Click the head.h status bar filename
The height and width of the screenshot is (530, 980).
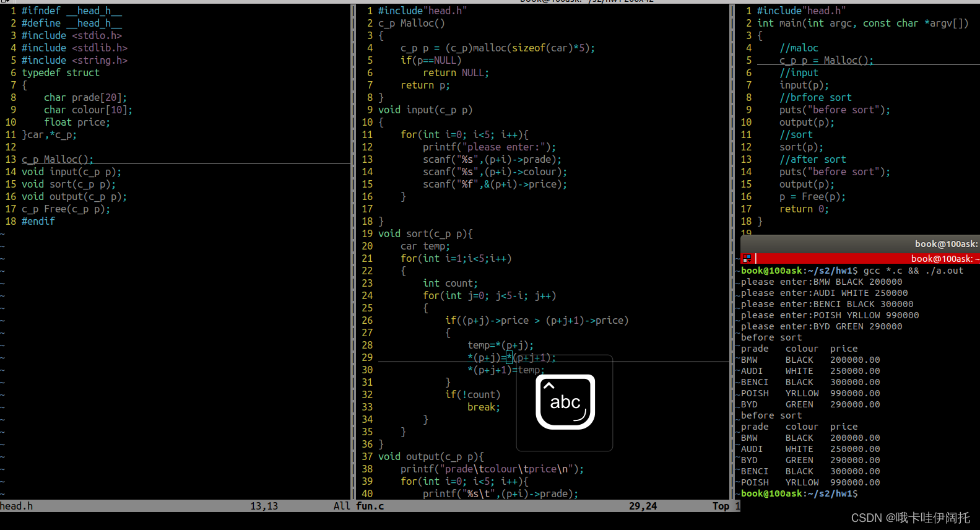(17, 506)
